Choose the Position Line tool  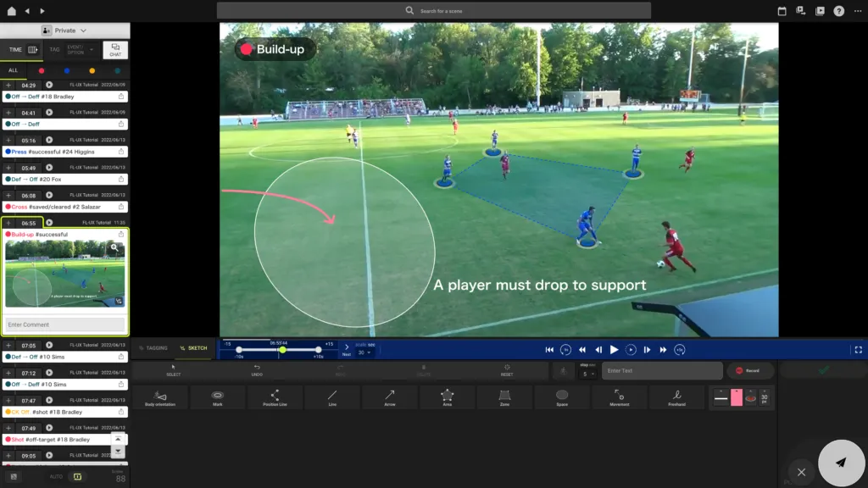(275, 397)
